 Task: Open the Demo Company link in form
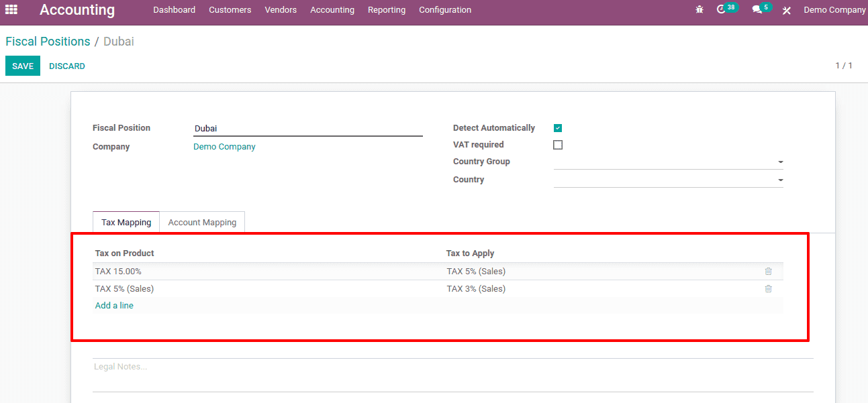(224, 147)
